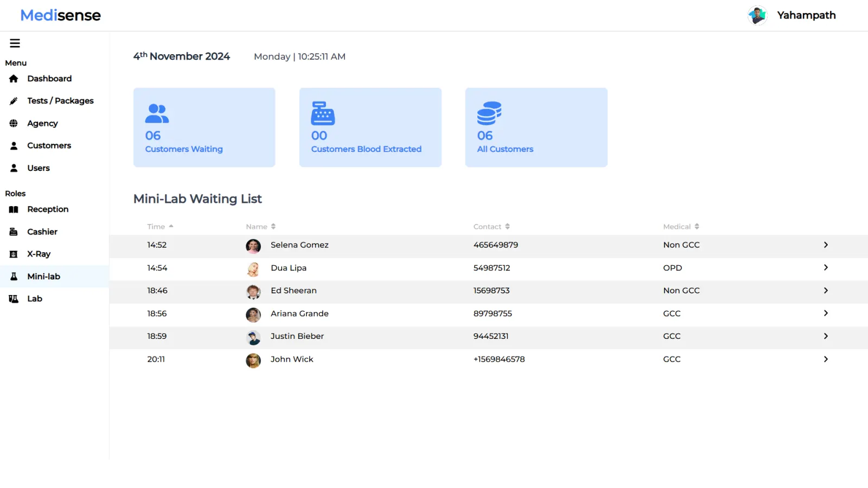Open the All Customers card
868x488 pixels.
pyautogui.click(x=536, y=127)
